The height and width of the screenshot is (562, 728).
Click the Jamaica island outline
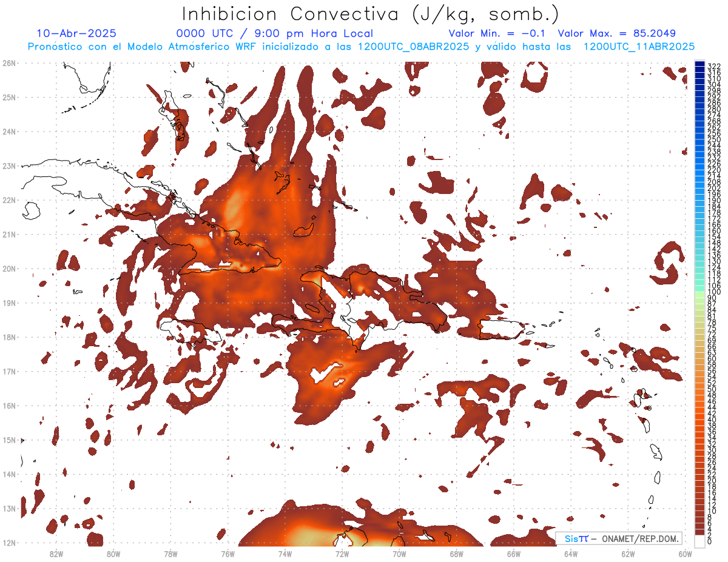(x=190, y=330)
